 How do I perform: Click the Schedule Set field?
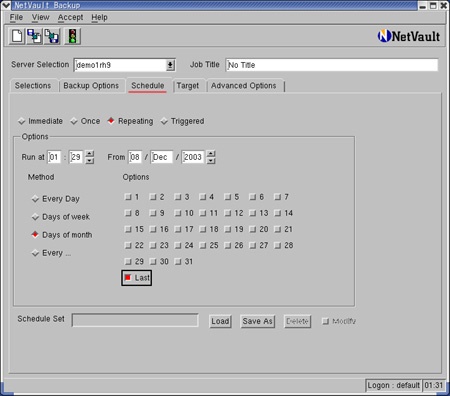coord(135,320)
